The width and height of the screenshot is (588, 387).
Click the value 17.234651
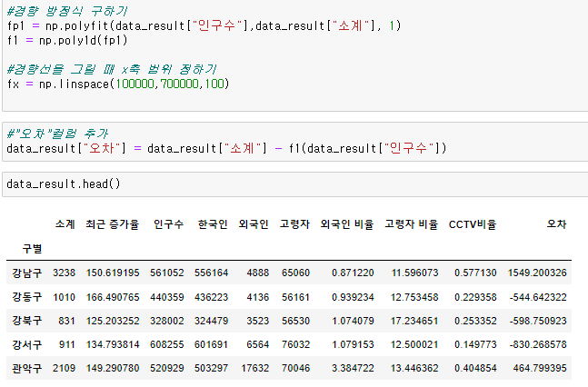click(x=414, y=321)
